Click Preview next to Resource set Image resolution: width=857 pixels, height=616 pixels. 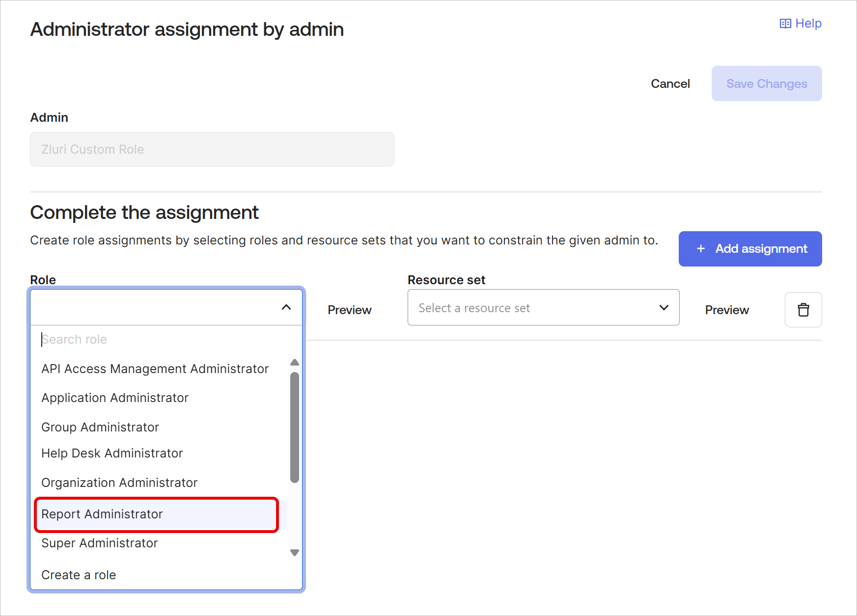727,310
